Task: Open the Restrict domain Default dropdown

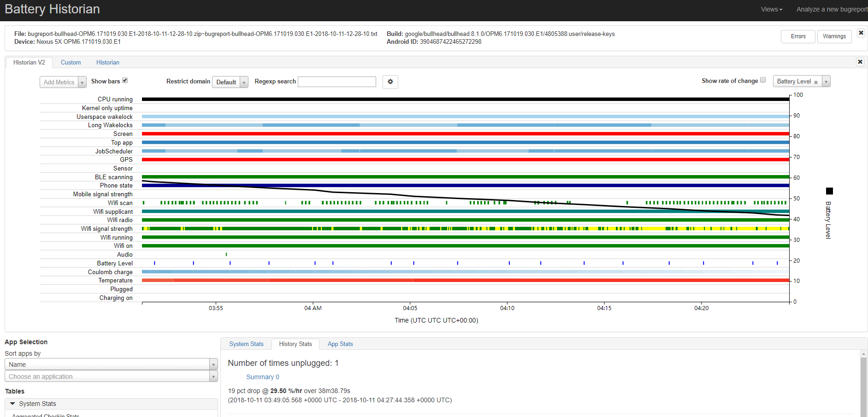Action: coord(230,82)
